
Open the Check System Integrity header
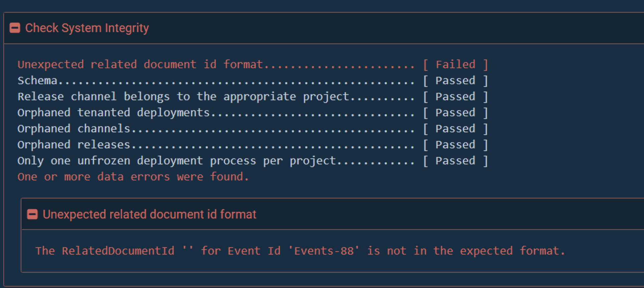[87, 28]
